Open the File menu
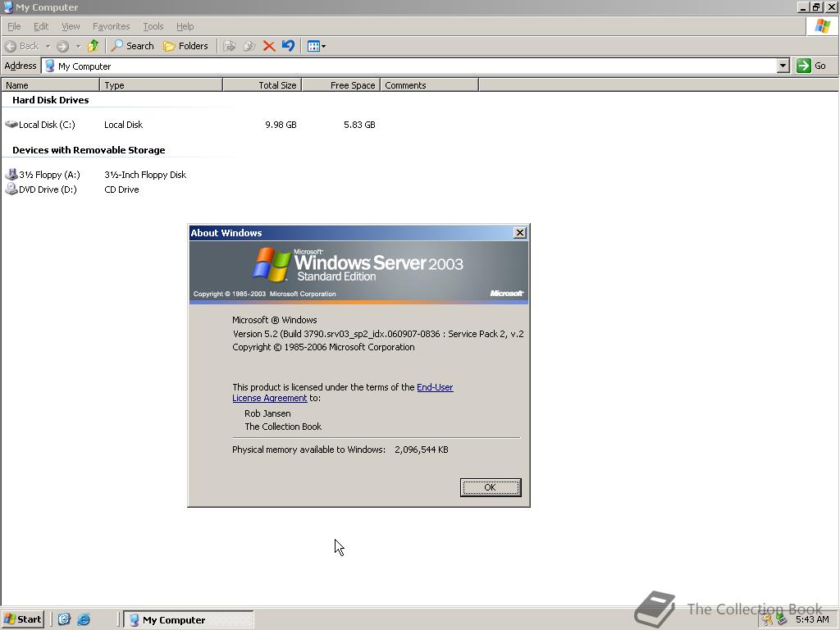Screen dimensions: 840x630 pos(14,26)
